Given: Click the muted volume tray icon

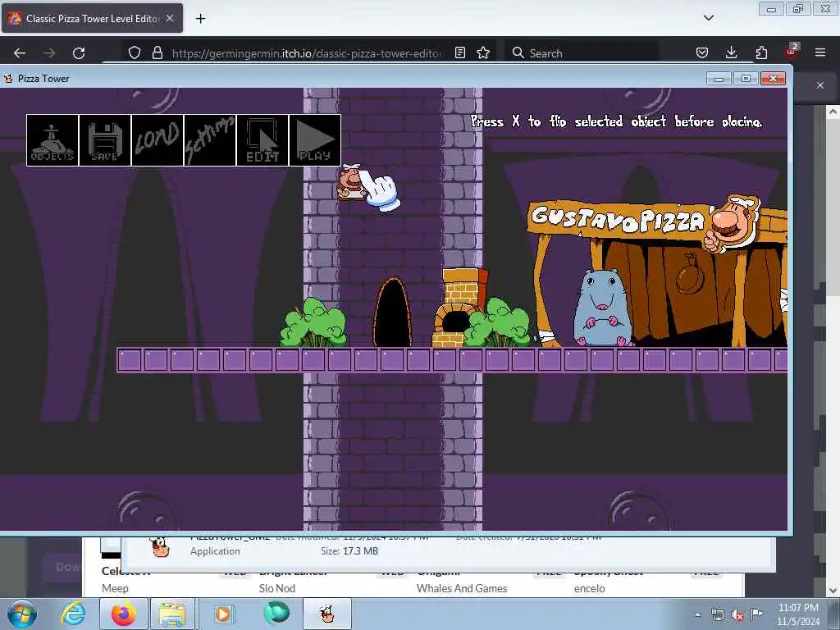Looking at the screenshot, I should (737, 615).
